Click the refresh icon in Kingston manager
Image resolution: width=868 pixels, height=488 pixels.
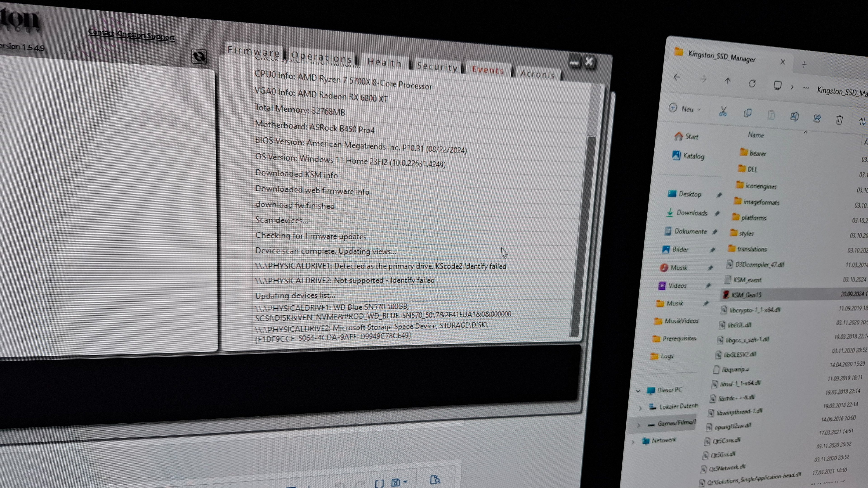pos(199,56)
